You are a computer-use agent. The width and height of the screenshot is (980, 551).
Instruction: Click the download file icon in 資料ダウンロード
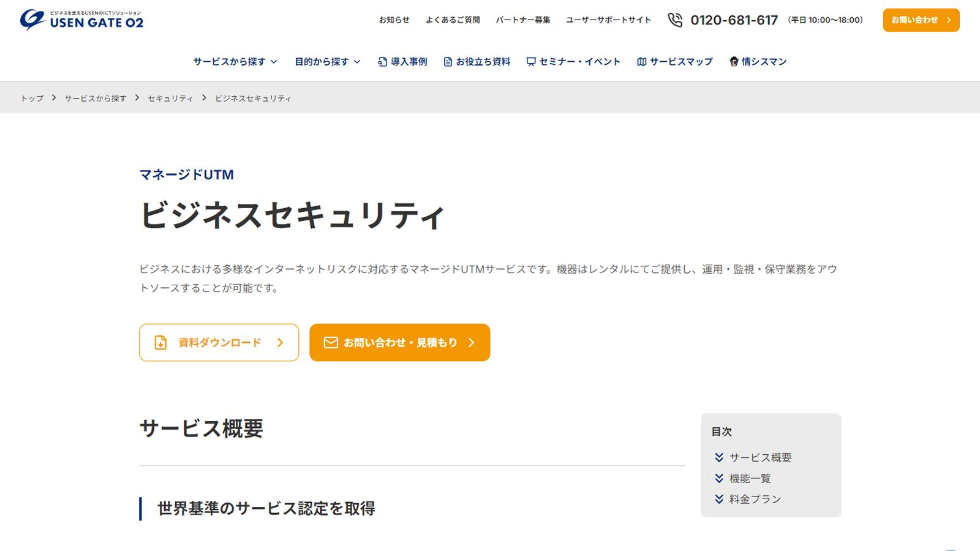tap(160, 343)
